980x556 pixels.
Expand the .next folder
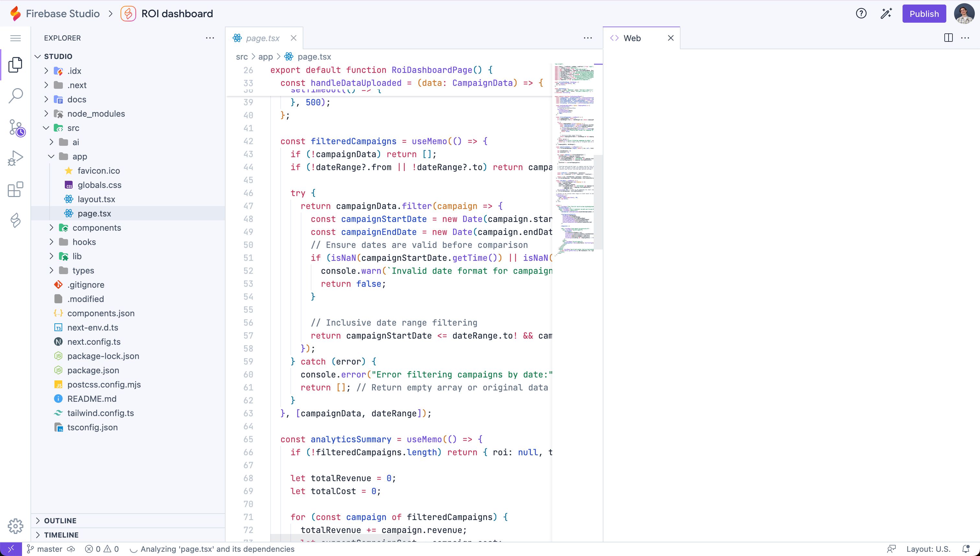[x=46, y=85]
